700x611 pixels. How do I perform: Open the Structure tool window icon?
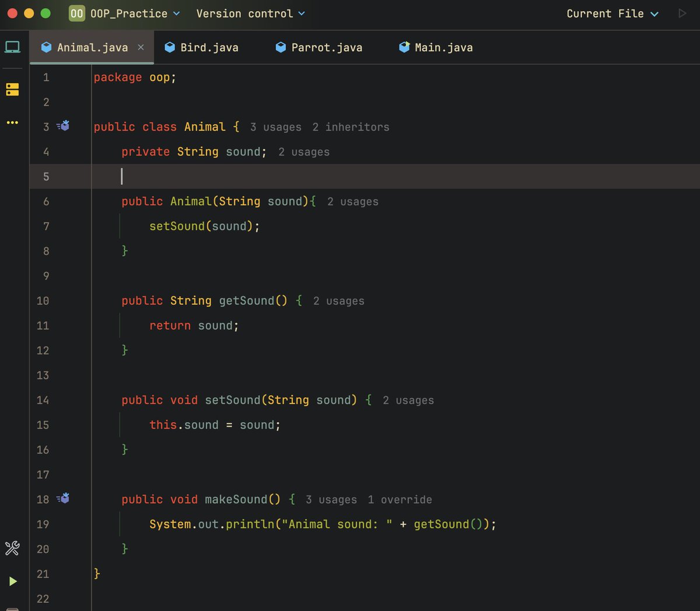12,89
